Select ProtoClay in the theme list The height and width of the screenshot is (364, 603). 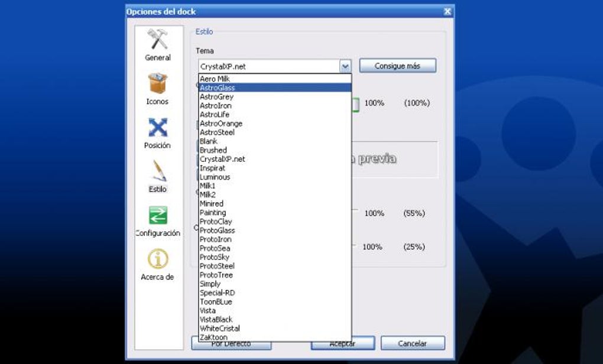[x=275, y=222]
